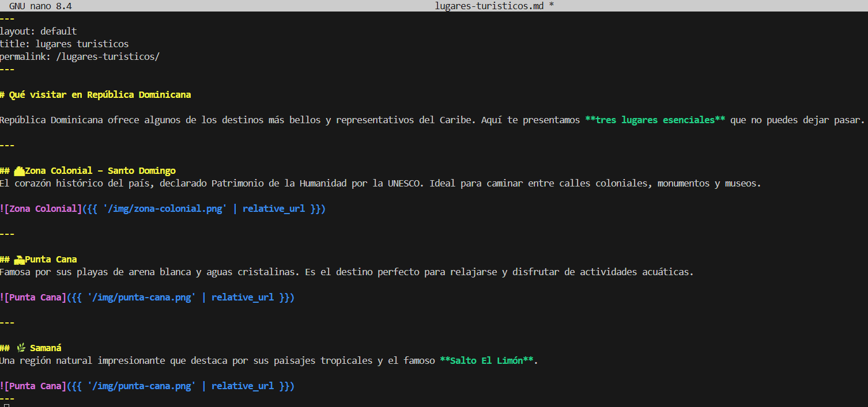
Task: Click the 'Samaná' heading text
Action: coord(46,348)
